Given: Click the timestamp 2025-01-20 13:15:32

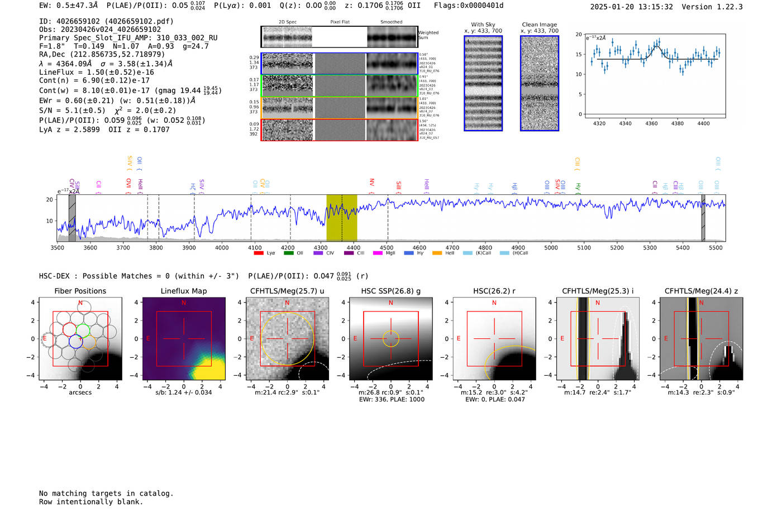Looking at the screenshot, I should point(631,7).
